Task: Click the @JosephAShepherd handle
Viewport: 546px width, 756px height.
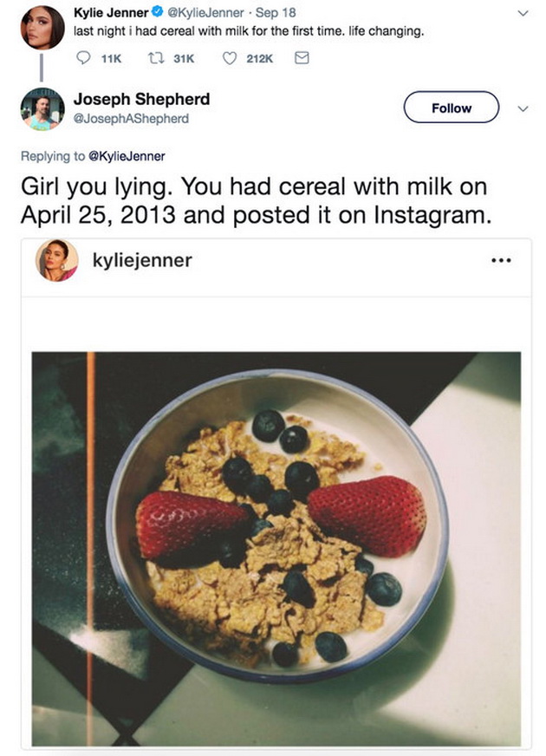Action: click(x=131, y=119)
